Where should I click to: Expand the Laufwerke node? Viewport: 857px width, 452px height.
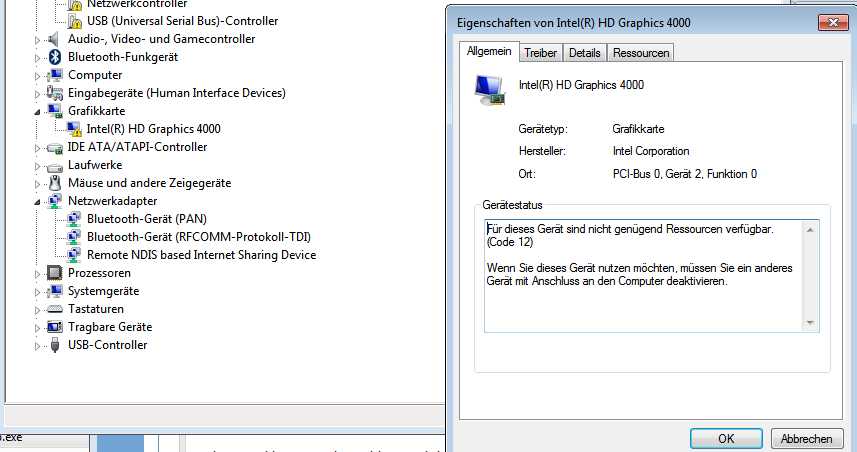[37, 166]
